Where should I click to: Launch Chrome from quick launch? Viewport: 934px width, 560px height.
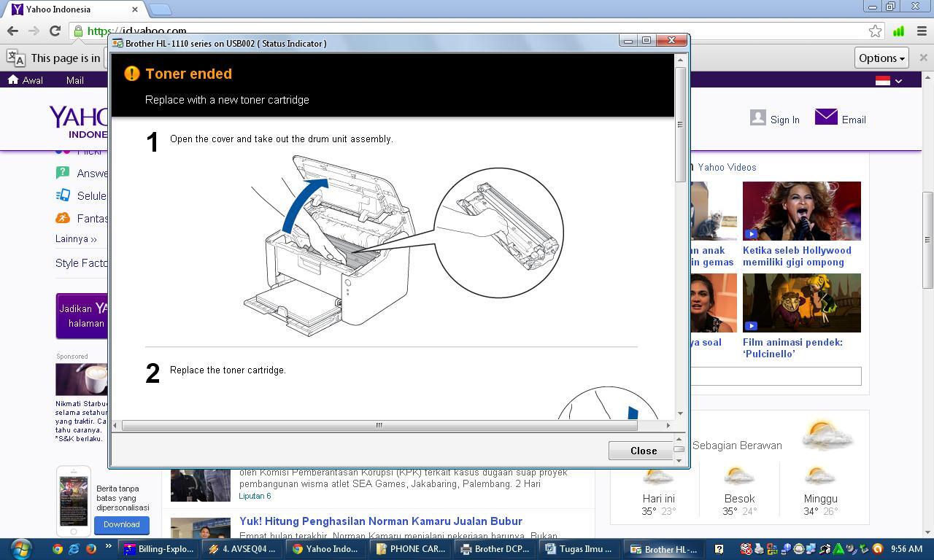click(x=58, y=549)
